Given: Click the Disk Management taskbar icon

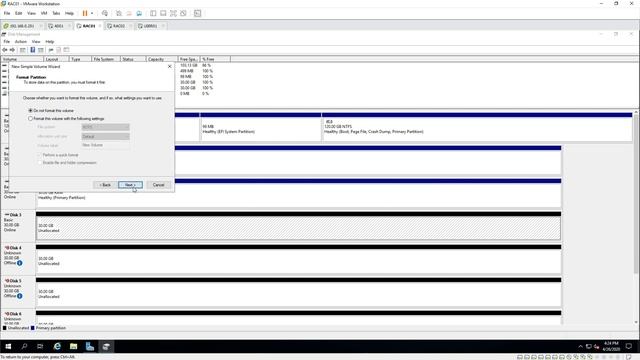Looking at the screenshot, I should click(x=106, y=347).
